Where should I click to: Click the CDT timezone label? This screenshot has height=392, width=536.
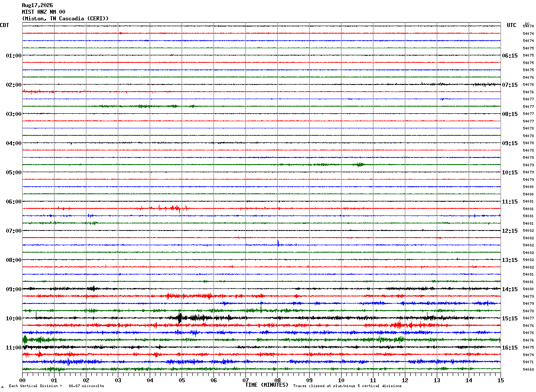tap(4, 25)
